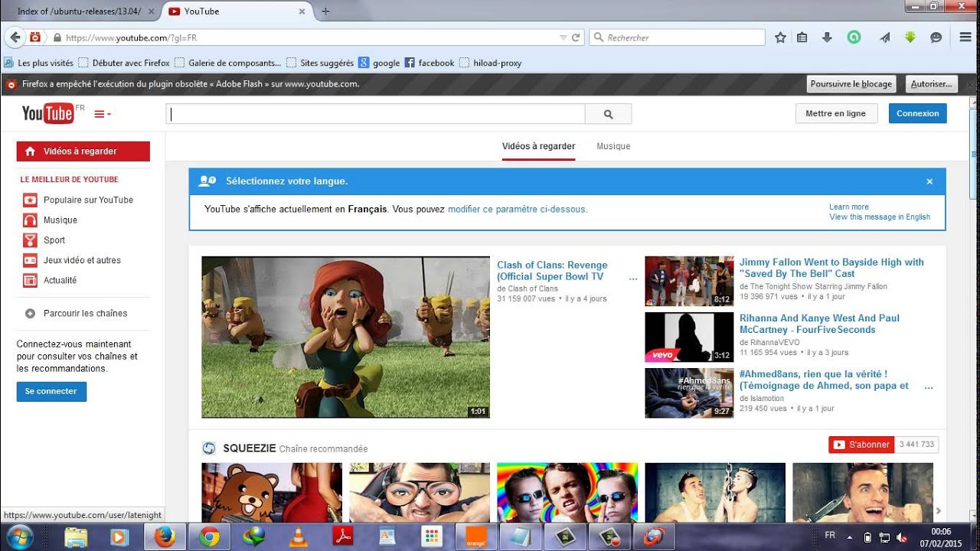The width and height of the screenshot is (980, 551).
Task: Click the Se connecter button
Action: tap(51, 391)
